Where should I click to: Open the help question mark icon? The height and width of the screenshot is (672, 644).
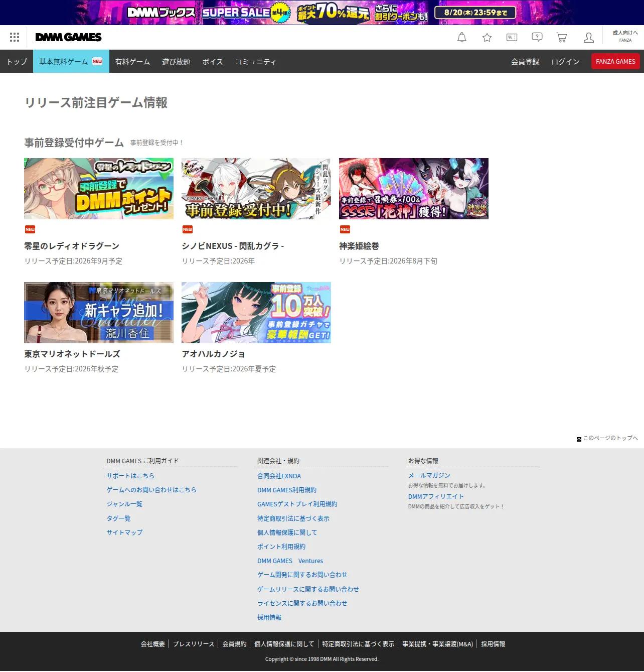pos(537,37)
